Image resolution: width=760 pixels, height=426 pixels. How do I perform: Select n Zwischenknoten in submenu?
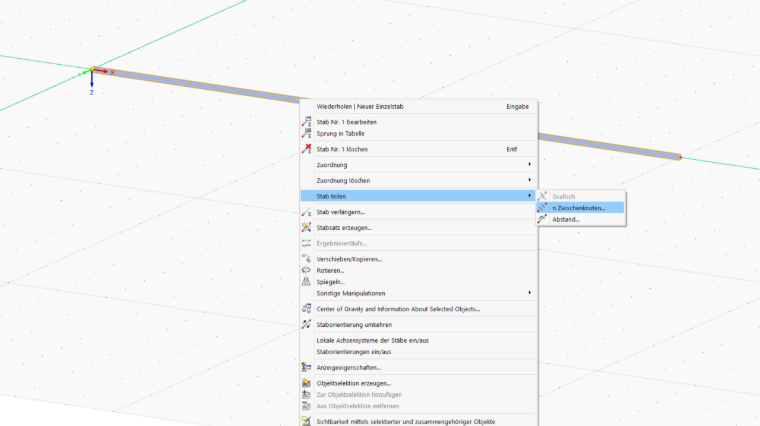click(581, 207)
